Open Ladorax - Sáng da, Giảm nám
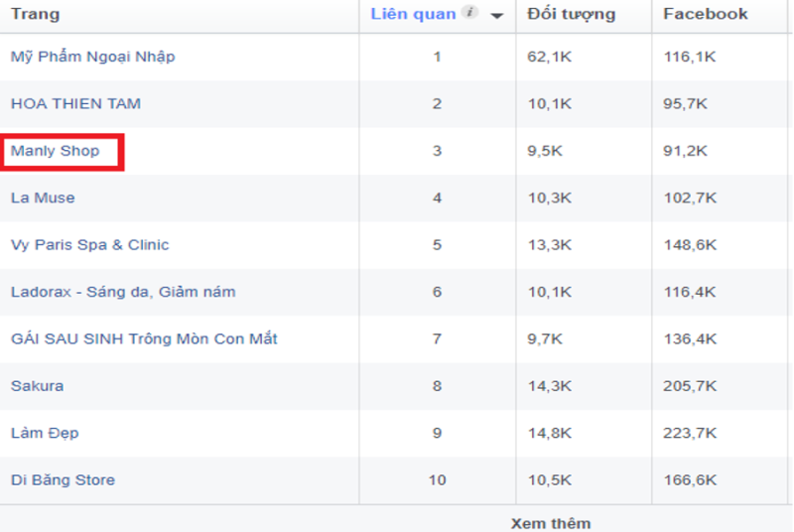The image size is (794, 532). (x=123, y=292)
